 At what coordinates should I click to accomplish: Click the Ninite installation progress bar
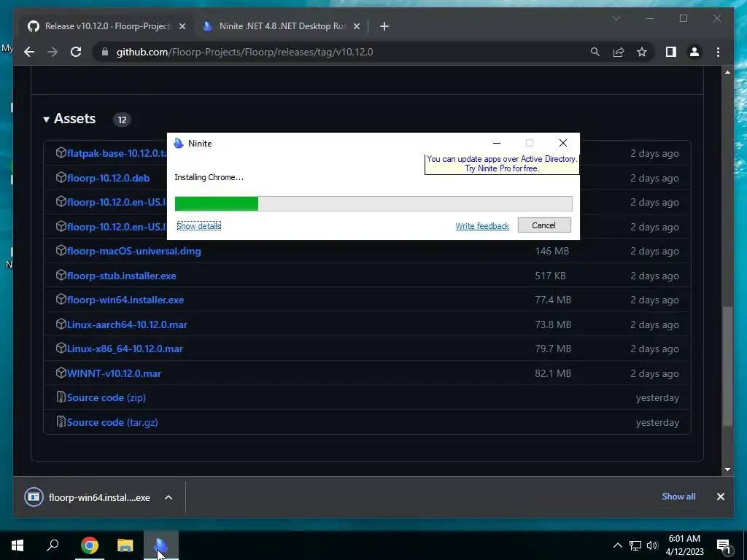click(373, 203)
